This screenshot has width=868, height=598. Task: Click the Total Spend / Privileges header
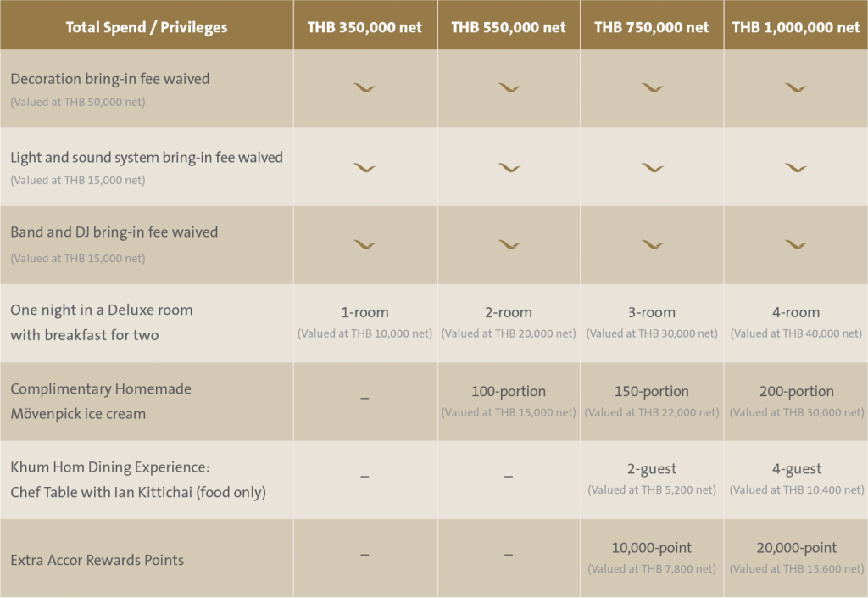click(147, 27)
